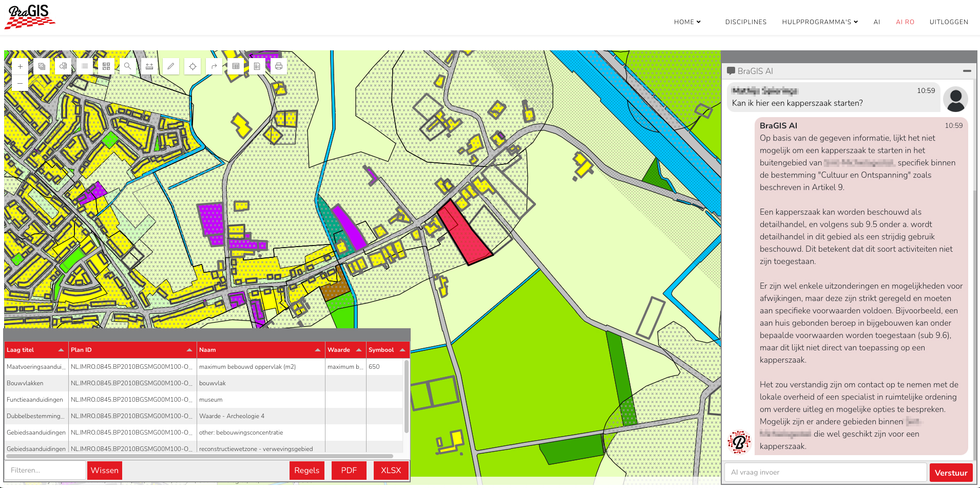Open the HULPPROGRAMMA'S menu
The image size is (980, 488).
pos(819,22)
